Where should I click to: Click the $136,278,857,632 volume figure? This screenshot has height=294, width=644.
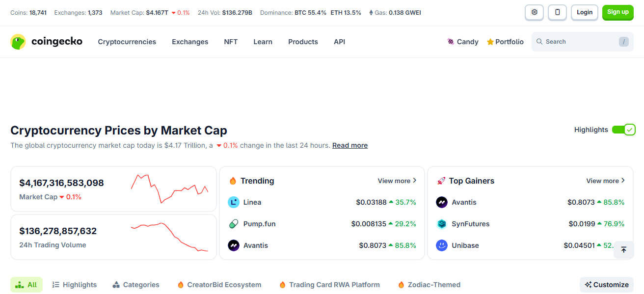[x=58, y=231]
